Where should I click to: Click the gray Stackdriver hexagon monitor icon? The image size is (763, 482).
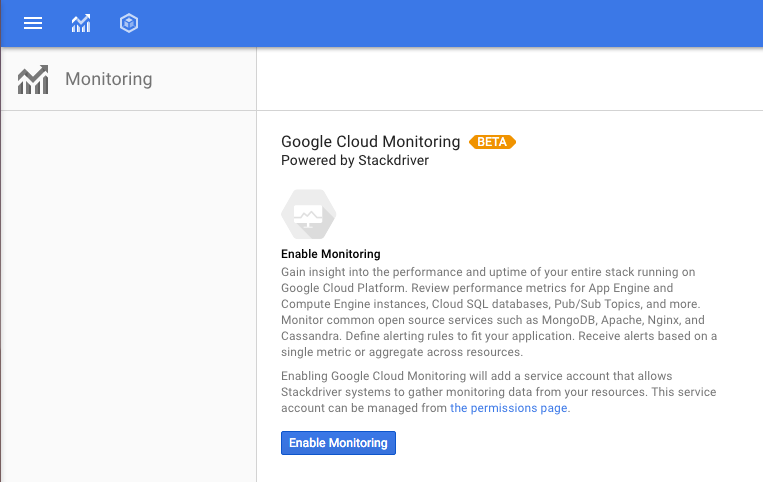pyautogui.click(x=308, y=213)
